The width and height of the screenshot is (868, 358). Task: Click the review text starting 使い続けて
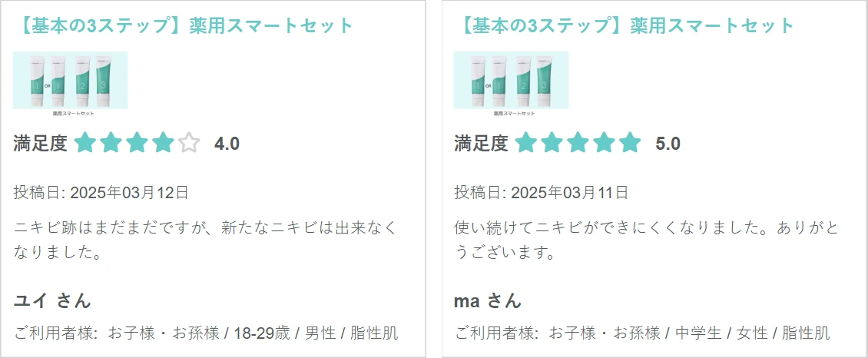pos(647,240)
